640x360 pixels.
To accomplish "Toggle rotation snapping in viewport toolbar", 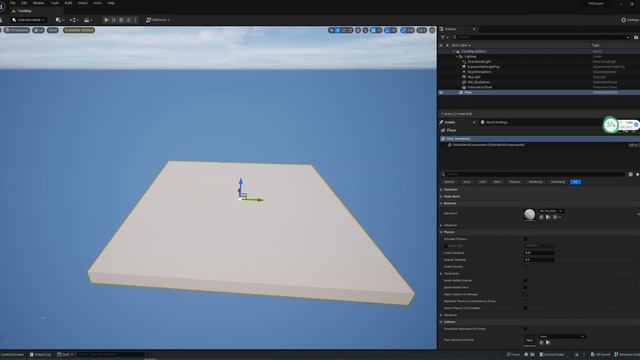I will tap(387, 30).
